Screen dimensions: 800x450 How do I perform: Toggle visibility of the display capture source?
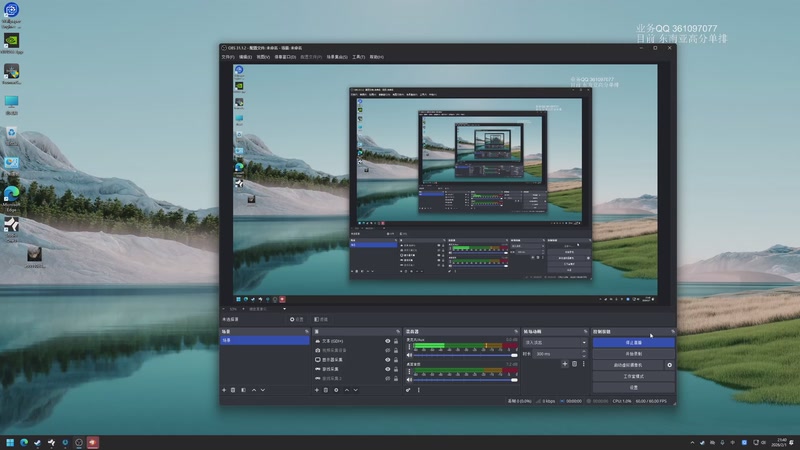[x=388, y=360]
